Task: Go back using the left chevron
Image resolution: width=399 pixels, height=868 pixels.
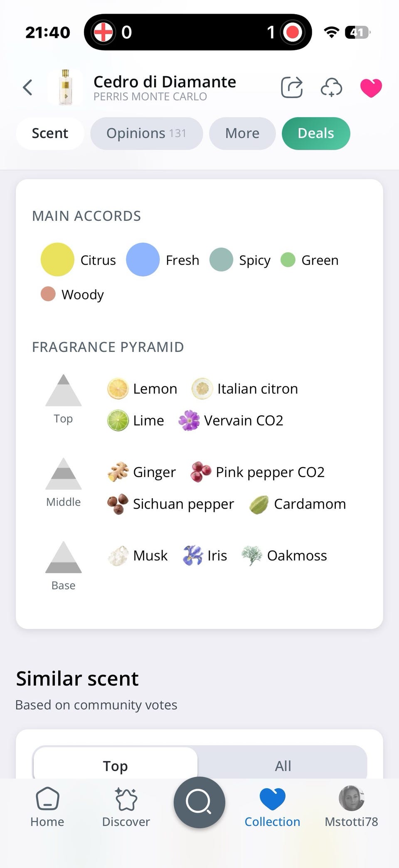Action: pyautogui.click(x=28, y=87)
